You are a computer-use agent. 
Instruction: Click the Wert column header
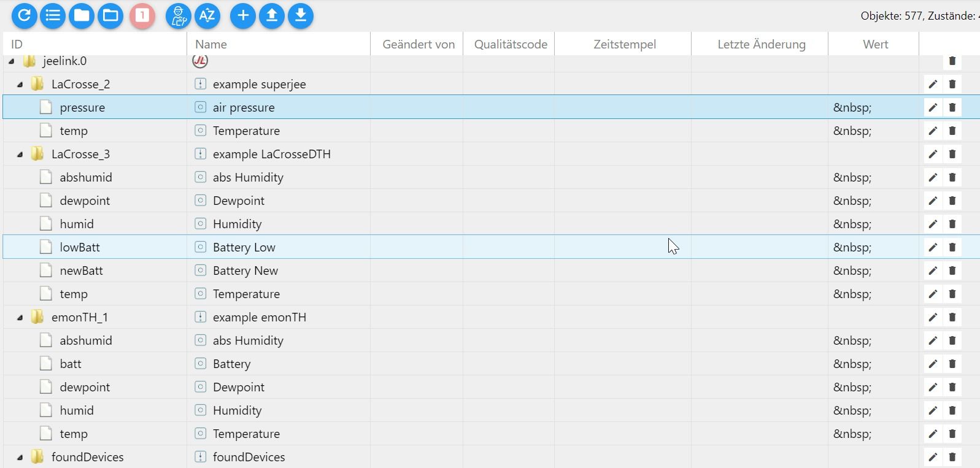tap(875, 44)
